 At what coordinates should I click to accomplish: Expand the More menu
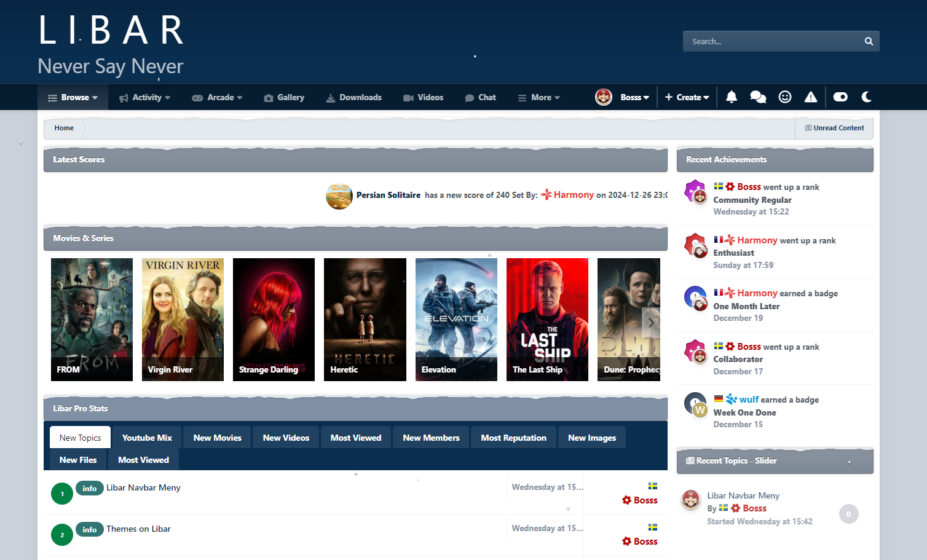pos(539,97)
